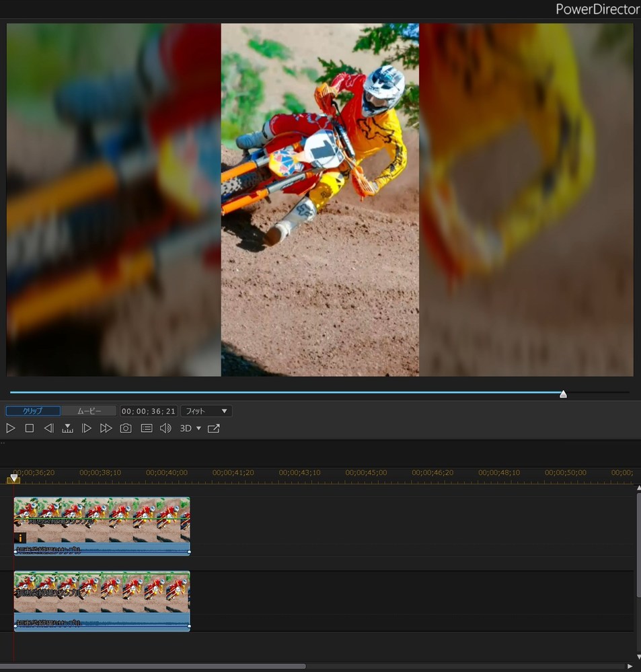
Task: Click ruler mark 00;00;40;00
Action: [167, 472]
